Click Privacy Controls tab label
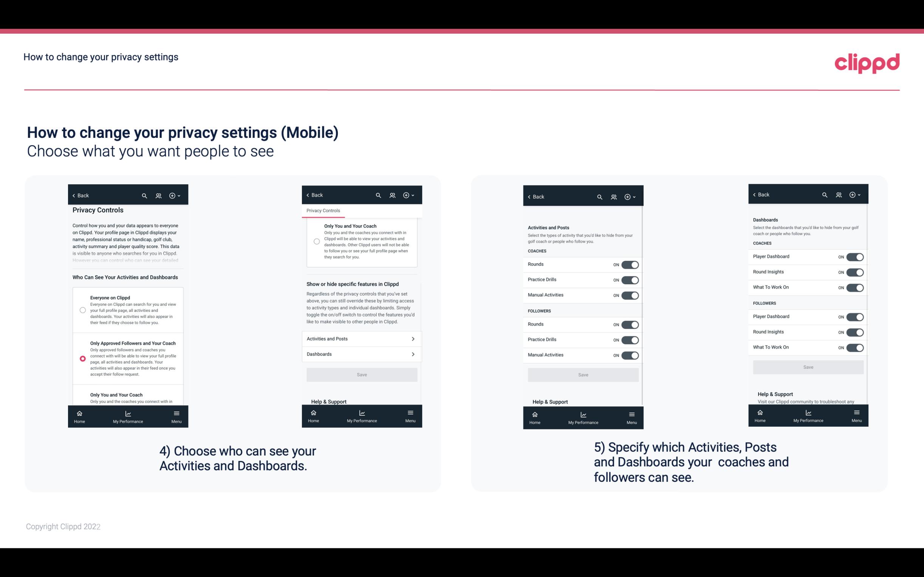 [x=323, y=211]
